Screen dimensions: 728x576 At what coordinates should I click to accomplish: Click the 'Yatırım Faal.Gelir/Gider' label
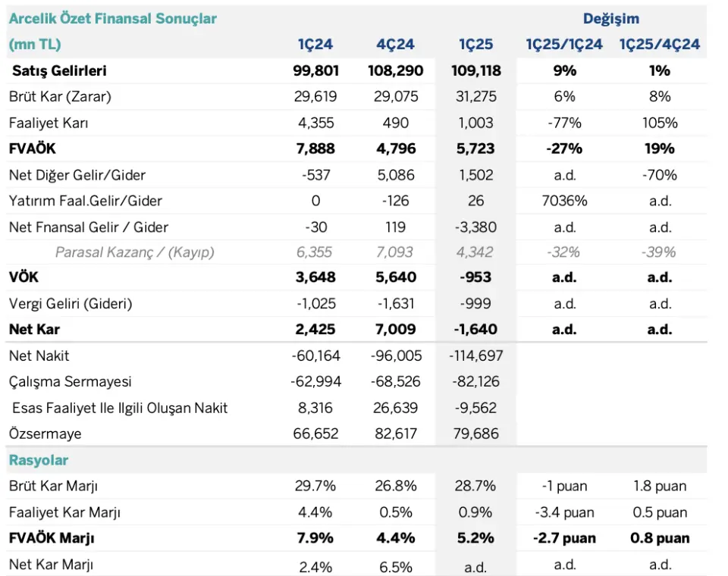click(86, 201)
